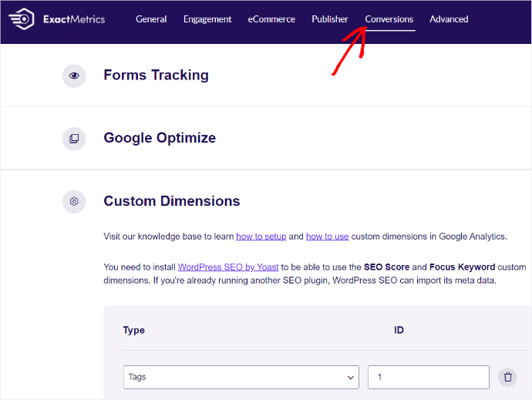Image resolution: width=532 pixels, height=400 pixels.
Task: Click the ExactMetrics brand name text
Action: [74, 19]
